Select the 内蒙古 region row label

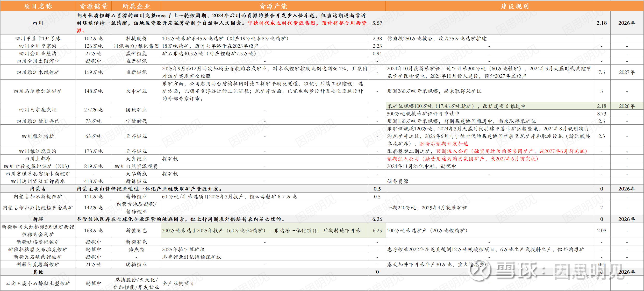pos(38,189)
